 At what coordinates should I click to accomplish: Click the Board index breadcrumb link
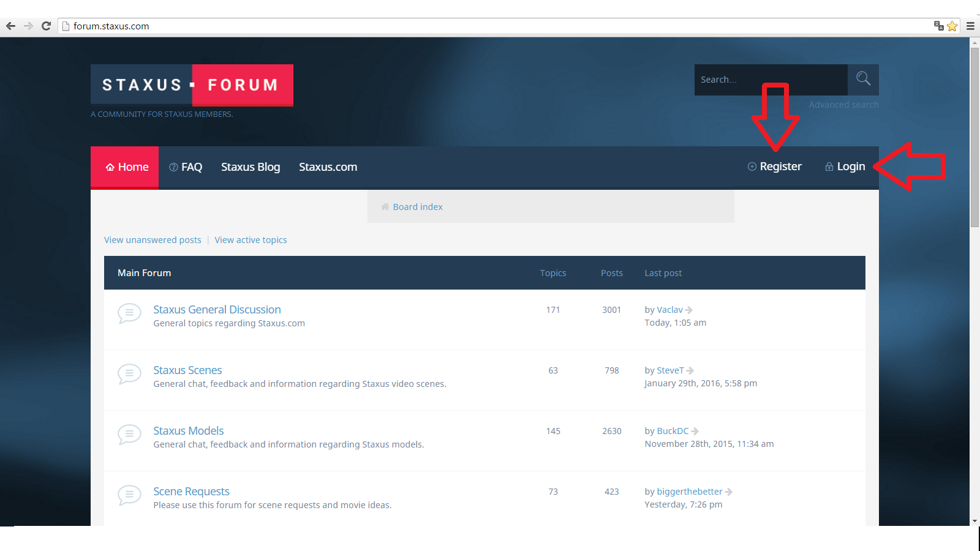(418, 207)
